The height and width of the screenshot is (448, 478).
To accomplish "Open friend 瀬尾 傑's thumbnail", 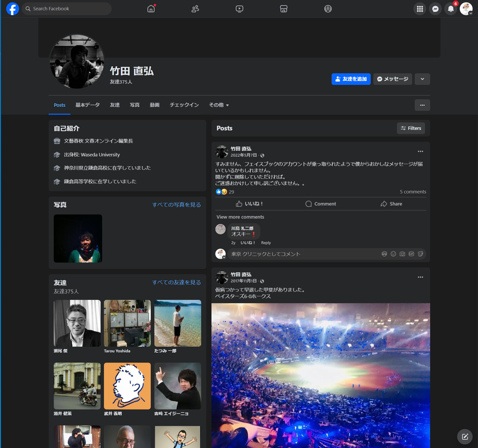I will click(77, 323).
